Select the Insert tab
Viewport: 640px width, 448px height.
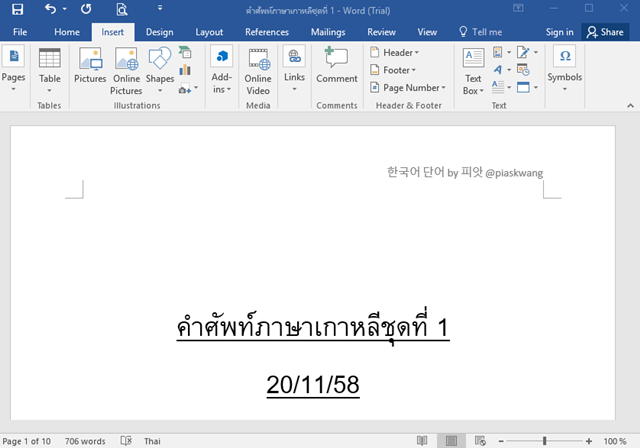click(113, 32)
